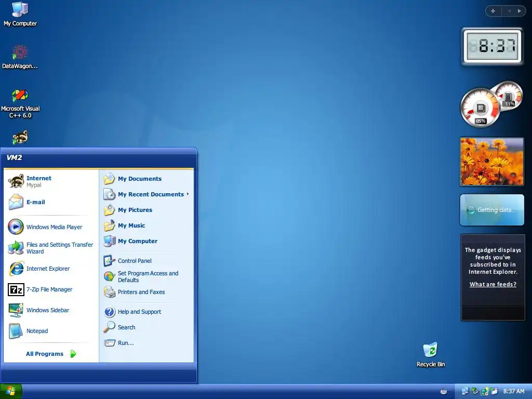Open Internet Explorer from Start menu
The height and width of the screenshot is (399, 532).
click(x=51, y=269)
